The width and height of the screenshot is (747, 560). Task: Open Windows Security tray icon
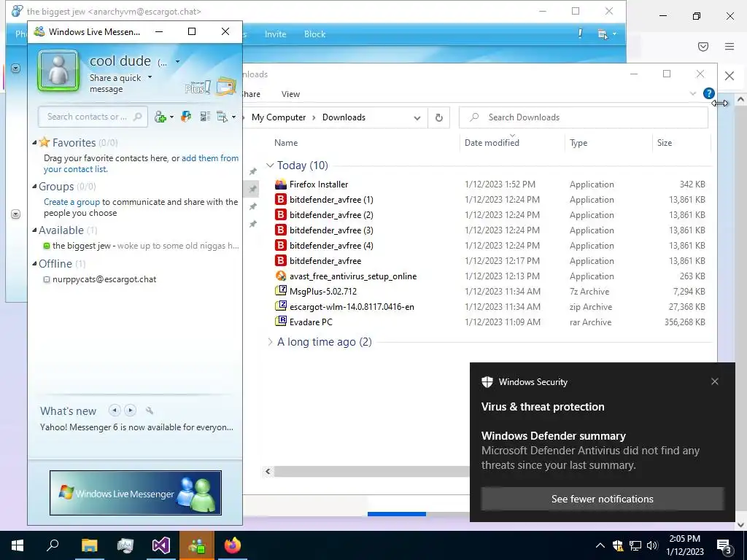tap(618, 545)
